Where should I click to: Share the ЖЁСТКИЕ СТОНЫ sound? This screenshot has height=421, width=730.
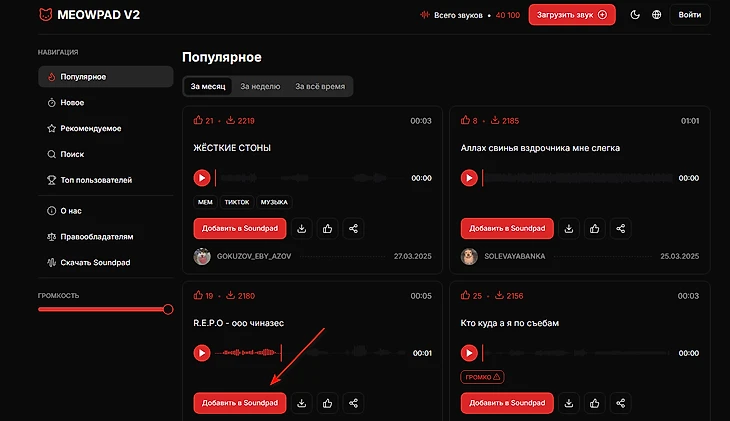354,229
